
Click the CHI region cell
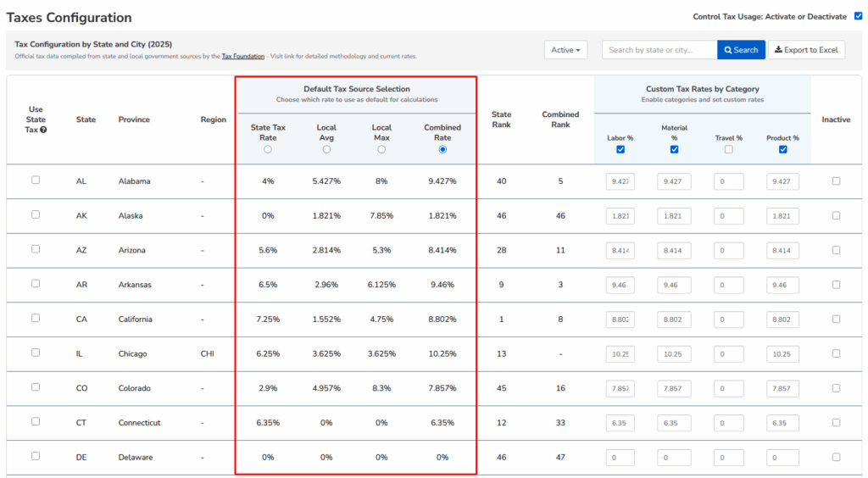207,353
